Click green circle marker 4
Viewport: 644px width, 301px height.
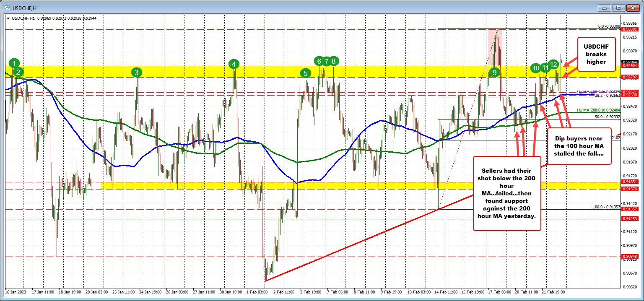(234, 64)
